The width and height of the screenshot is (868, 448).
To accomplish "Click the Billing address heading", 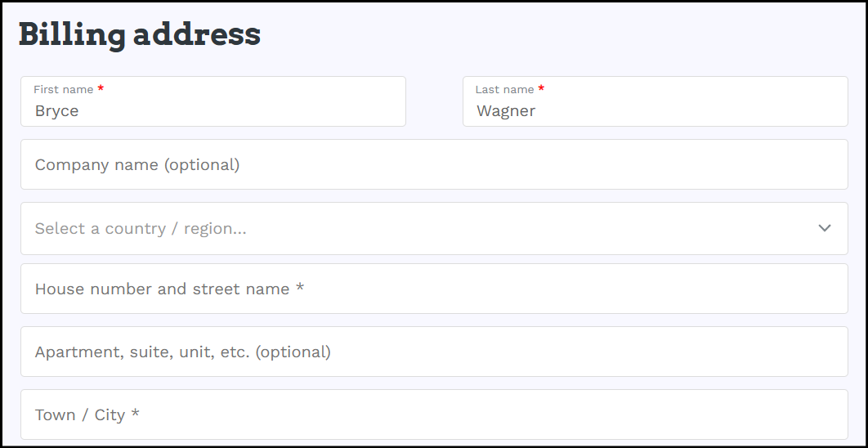I will [x=140, y=34].
